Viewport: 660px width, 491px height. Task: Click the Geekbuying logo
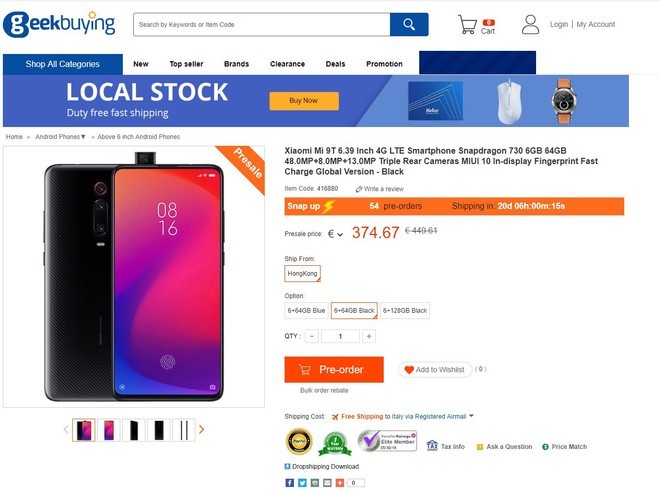(59, 24)
